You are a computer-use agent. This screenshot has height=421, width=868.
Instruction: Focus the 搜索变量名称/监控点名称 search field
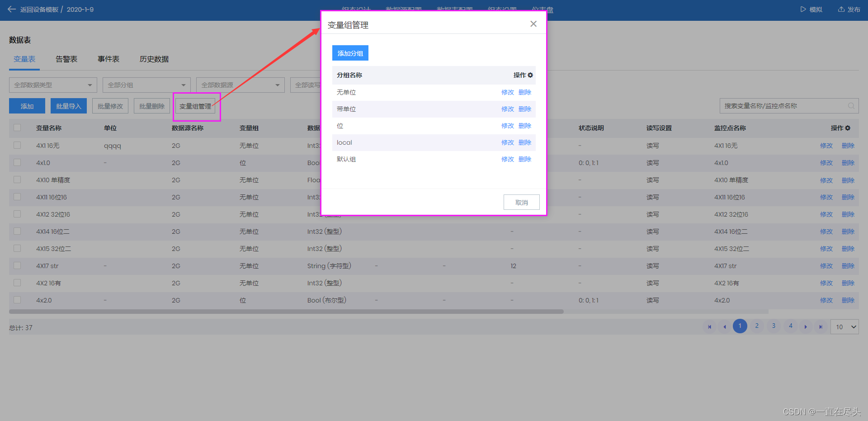[x=789, y=106]
